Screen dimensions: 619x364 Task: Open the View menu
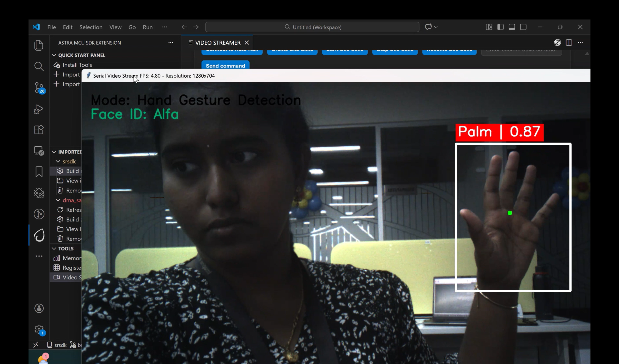coord(115,27)
